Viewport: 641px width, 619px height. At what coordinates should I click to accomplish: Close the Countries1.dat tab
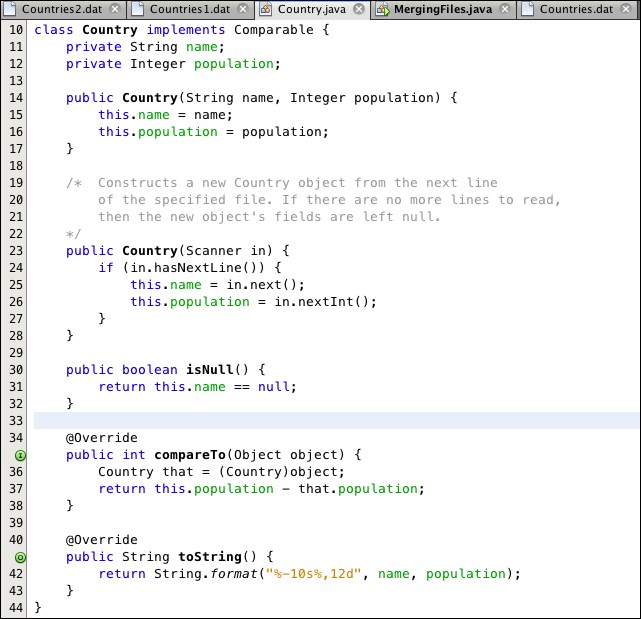point(243,10)
